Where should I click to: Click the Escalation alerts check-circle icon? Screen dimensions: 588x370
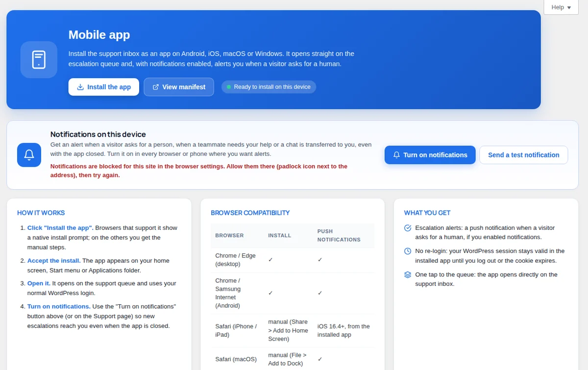point(408,228)
